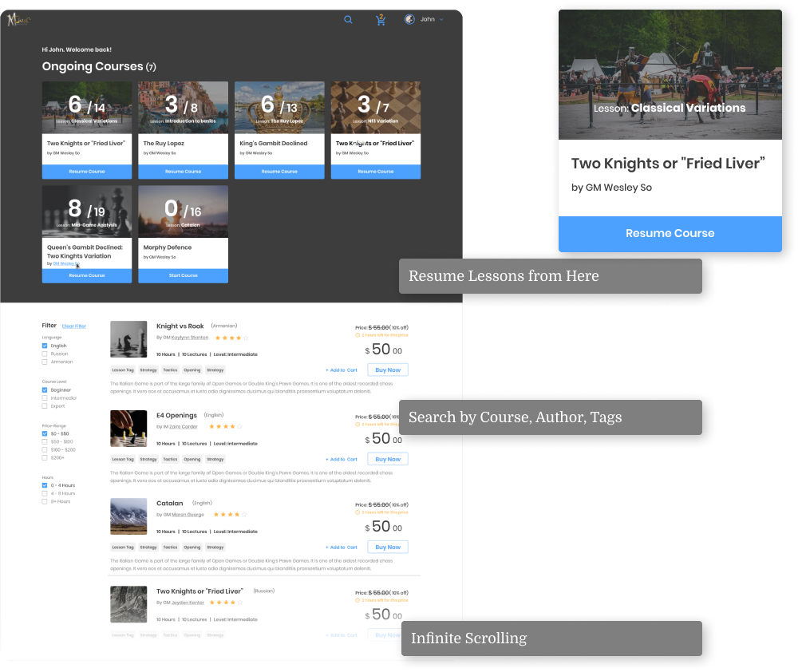The height and width of the screenshot is (672, 798).
Task: Check the 4 - 8 Hours filter
Action: tap(45, 493)
